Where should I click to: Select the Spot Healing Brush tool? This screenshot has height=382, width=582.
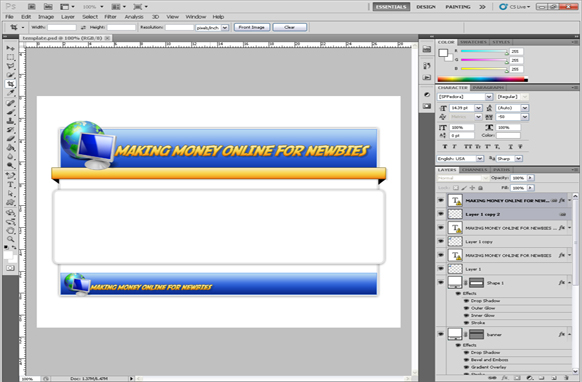point(10,103)
